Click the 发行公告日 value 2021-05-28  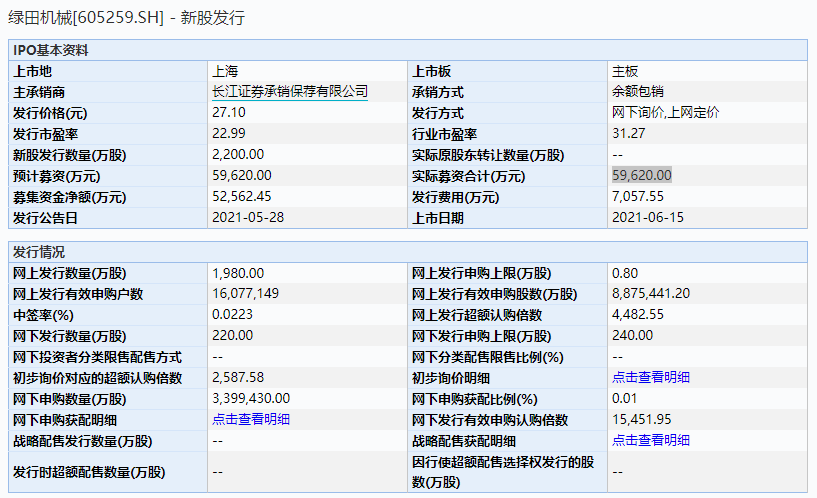(248, 217)
